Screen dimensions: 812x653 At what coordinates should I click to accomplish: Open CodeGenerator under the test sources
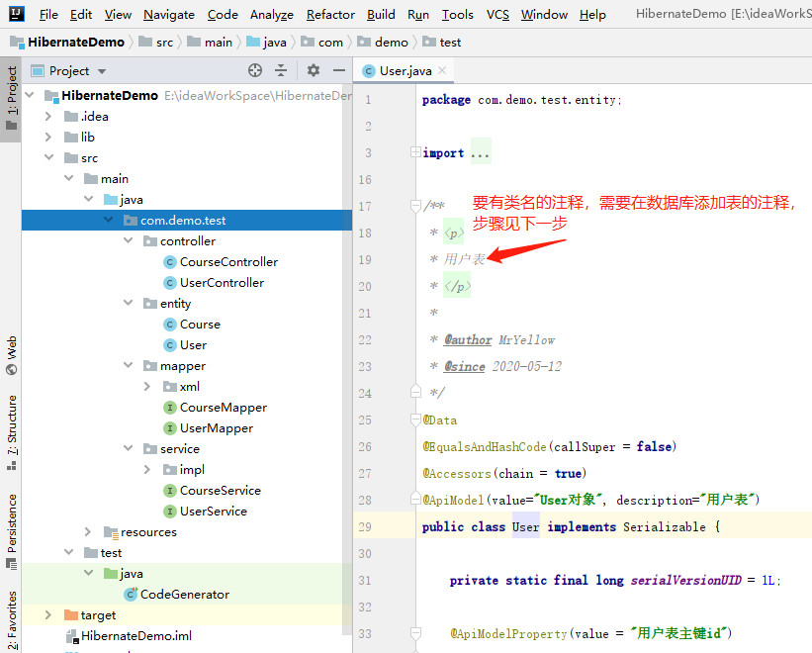(184, 594)
